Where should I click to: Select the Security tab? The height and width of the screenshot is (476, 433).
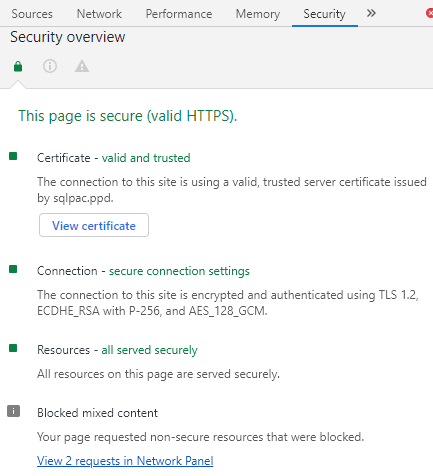coord(324,14)
